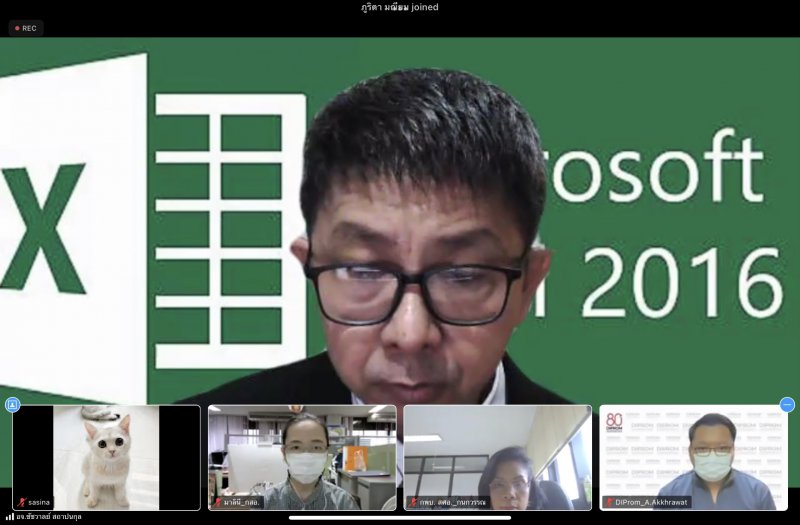Collapse the thumbnail strip with blue minus button
The height and width of the screenshot is (525, 800).
787,405
